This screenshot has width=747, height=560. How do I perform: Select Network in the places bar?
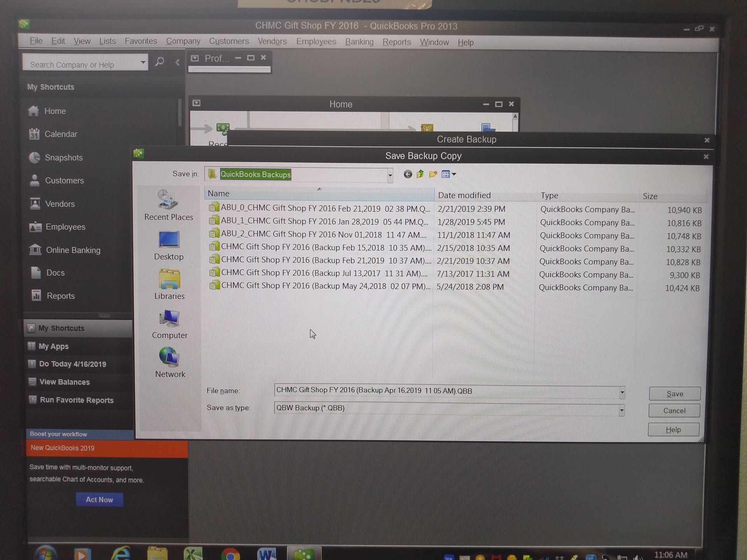pos(170,362)
